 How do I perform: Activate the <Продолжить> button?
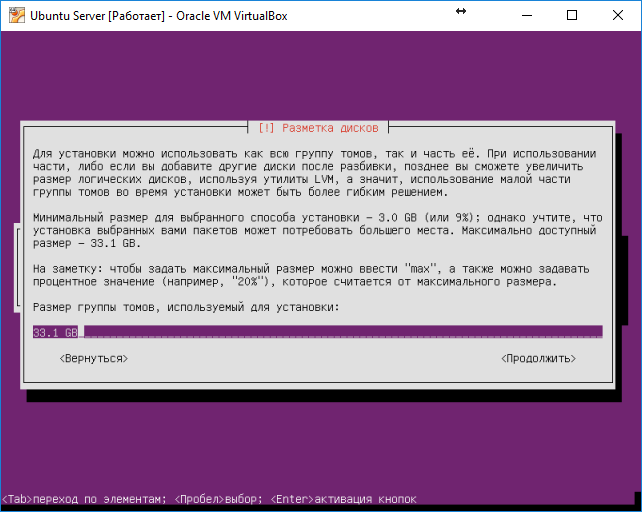(538, 359)
